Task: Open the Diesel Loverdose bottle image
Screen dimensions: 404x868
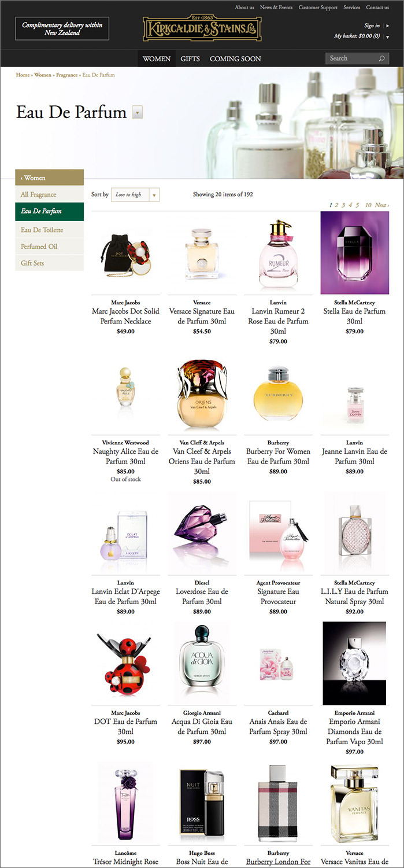Action: (202, 534)
